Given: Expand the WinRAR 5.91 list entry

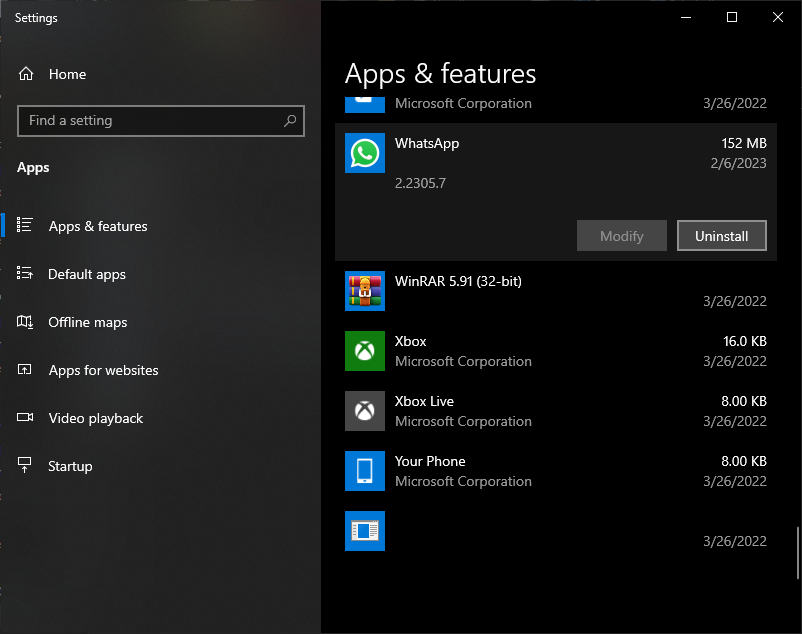Looking at the screenshot, I should click(555, 291).
